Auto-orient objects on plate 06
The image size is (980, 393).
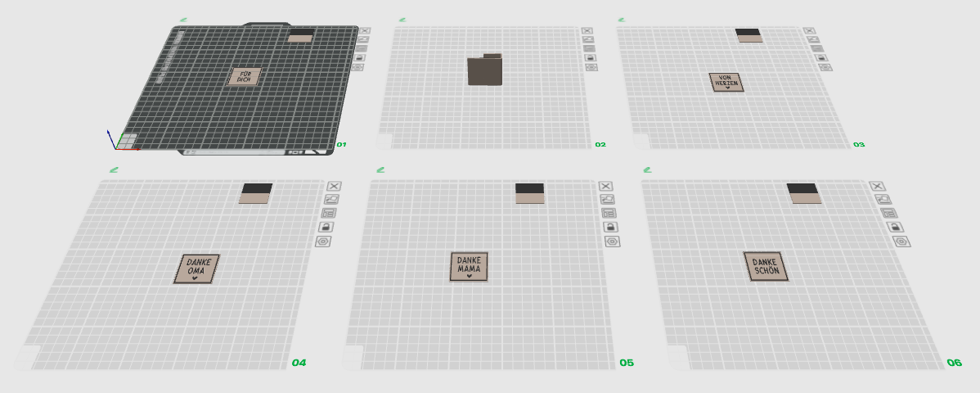pyautogui.click(x=883, y=200)
